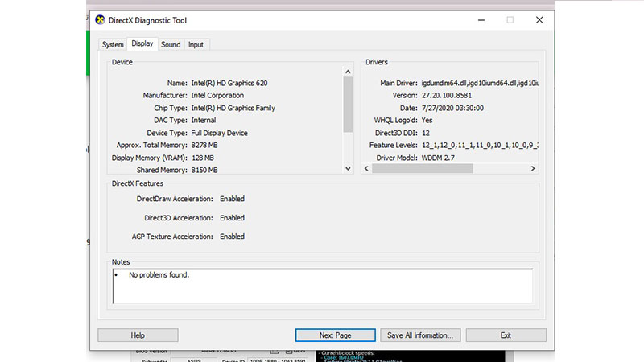
Task: Click shared memory value '8150 MB'
Action: pyautogui.click(x=204, y=170)
